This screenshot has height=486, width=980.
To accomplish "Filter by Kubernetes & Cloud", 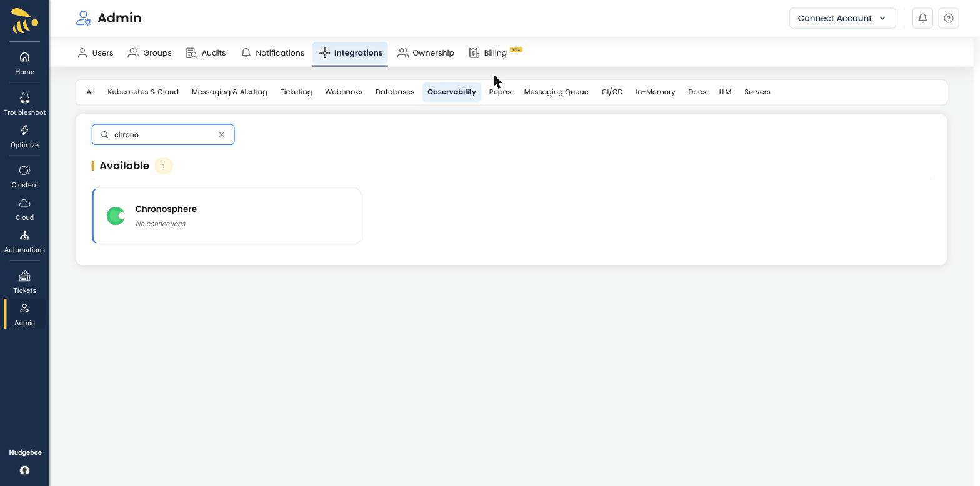I will (143, 92).
